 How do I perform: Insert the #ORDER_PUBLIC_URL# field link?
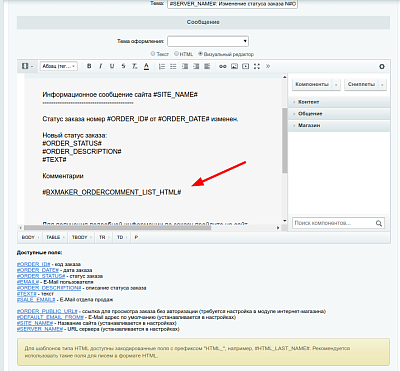47,311
